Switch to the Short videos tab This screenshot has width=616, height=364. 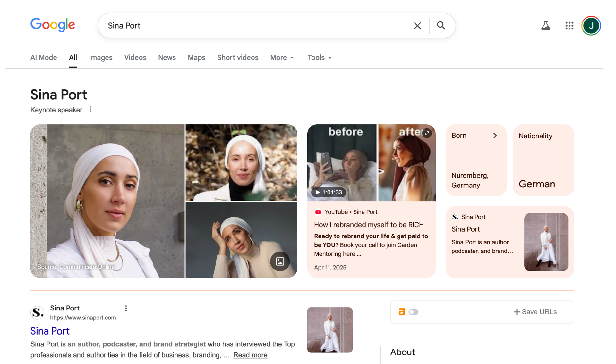238,58
